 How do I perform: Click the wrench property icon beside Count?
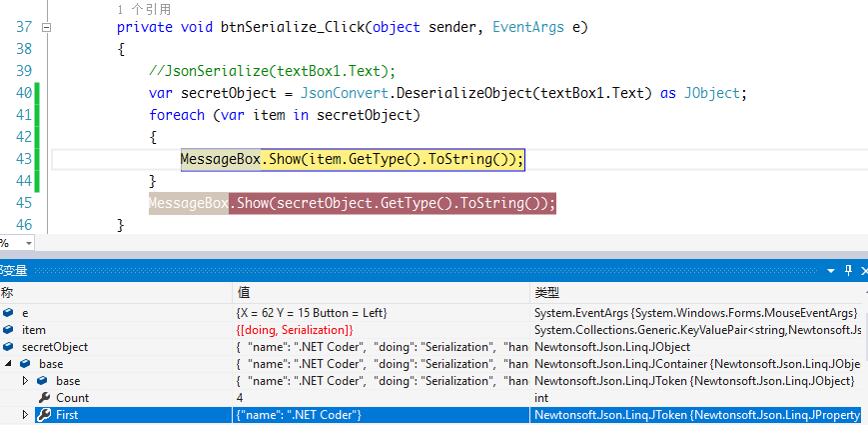45,398
